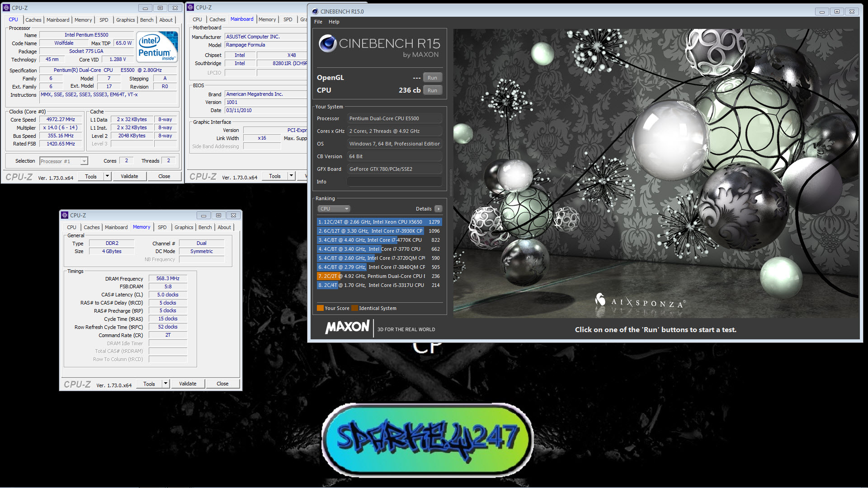Switch to Caches tab in CPU window
The height and width of the screenshot is (488, 868).
pyautogui.click(x=33, y=20)
